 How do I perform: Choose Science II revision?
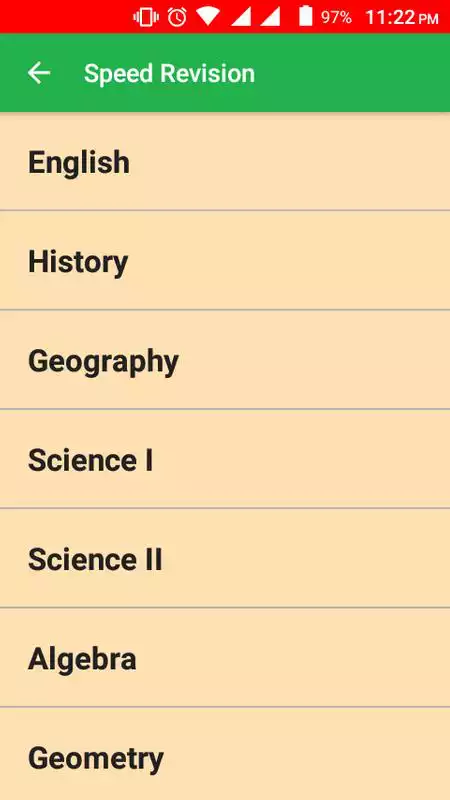click(x=225, y=558)
